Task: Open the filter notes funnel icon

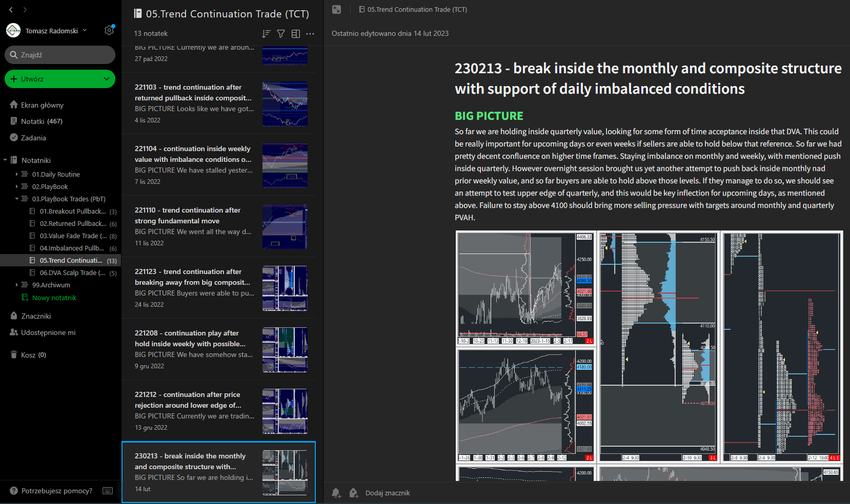Action: [x=281, y=34]
